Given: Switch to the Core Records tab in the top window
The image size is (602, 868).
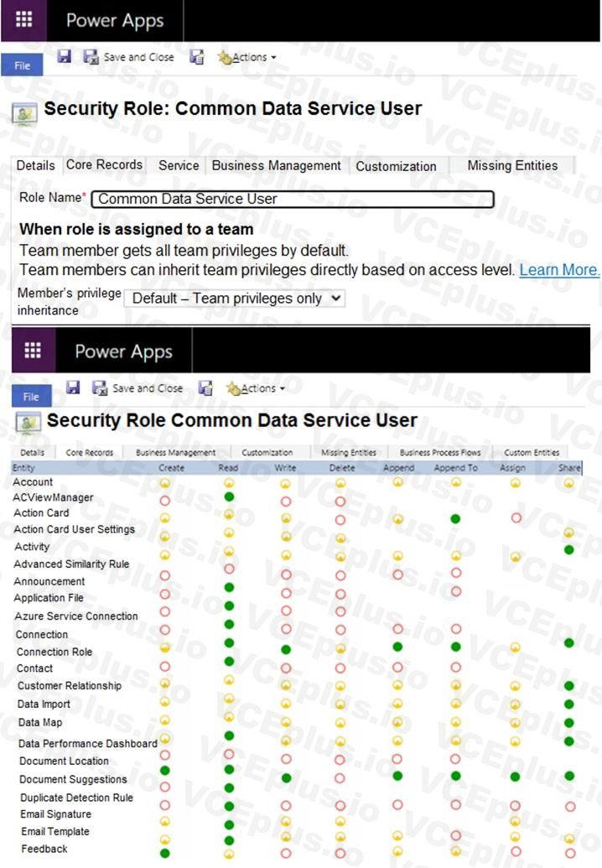Looking at the screenshot, I should pyautogui.click(x=104, y=165).
